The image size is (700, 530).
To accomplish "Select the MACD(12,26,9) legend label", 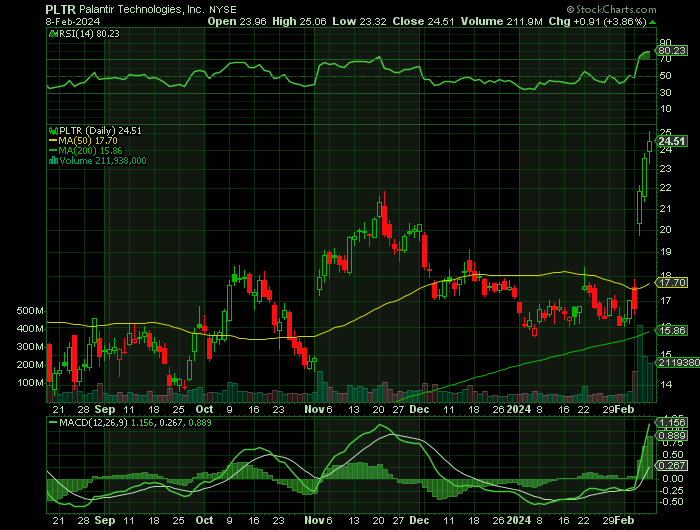I will click(93, 422).
